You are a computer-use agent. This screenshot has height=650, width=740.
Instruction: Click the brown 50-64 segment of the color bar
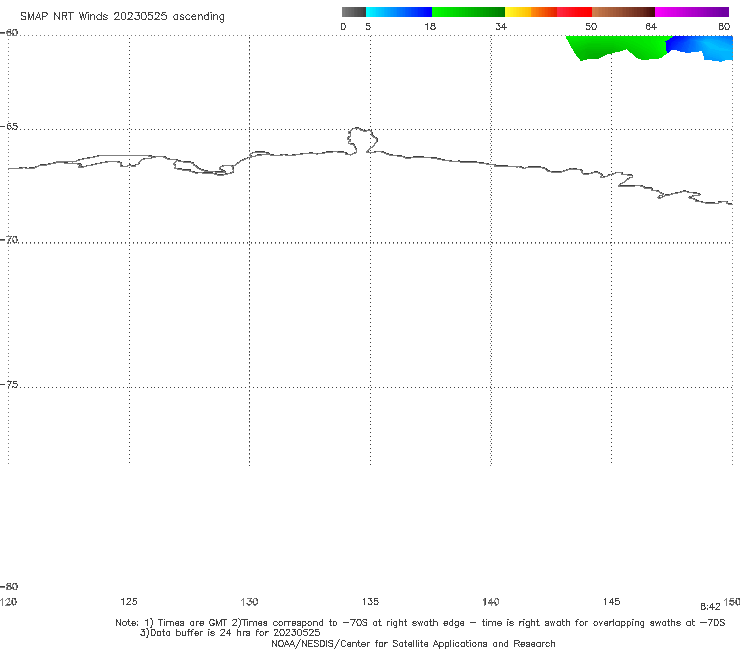623,12
